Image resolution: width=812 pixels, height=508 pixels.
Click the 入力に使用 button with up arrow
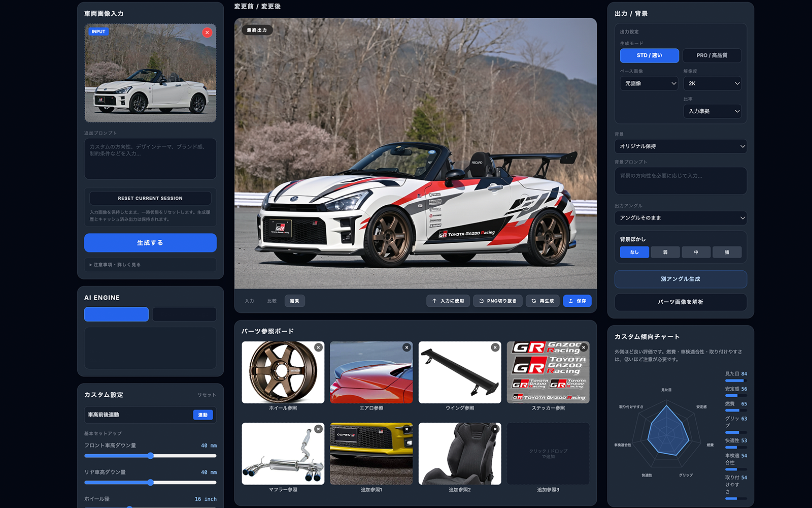coord(448,301)
